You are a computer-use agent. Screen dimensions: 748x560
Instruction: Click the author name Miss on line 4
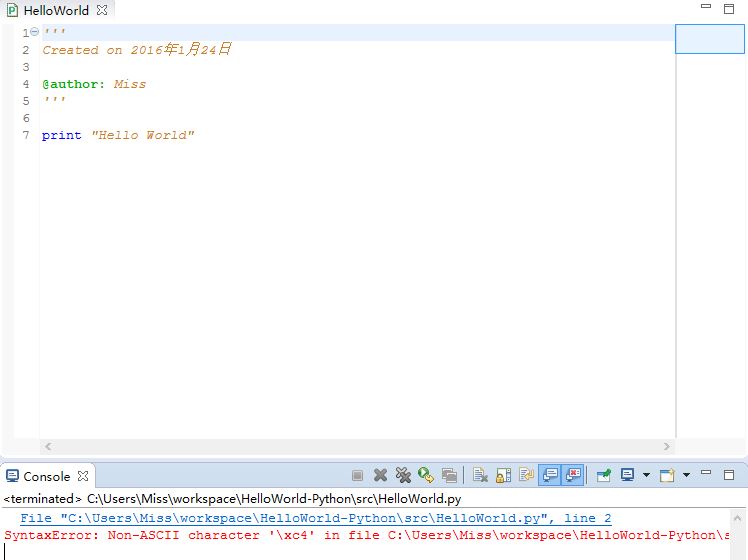point(130,84)
